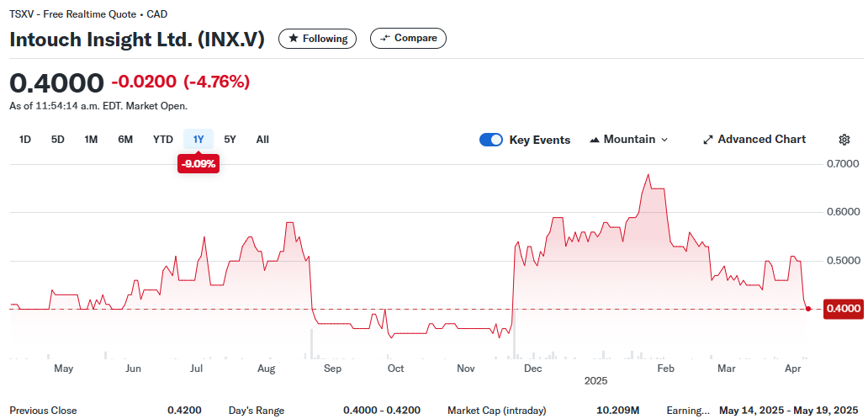The width and height of the screenshot is (868, 419).
Task: Click the 0.7000 y-axis label
Action: coord(843,164)
